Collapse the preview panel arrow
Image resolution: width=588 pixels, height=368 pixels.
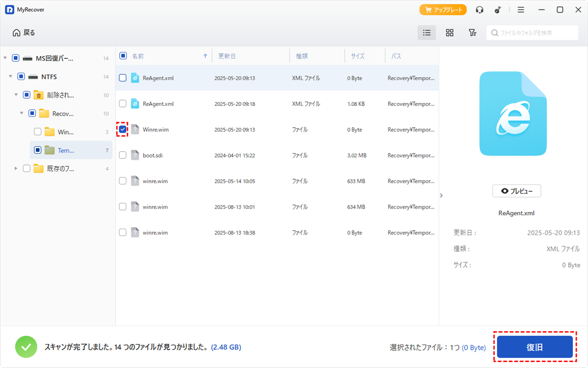[441, 195]
